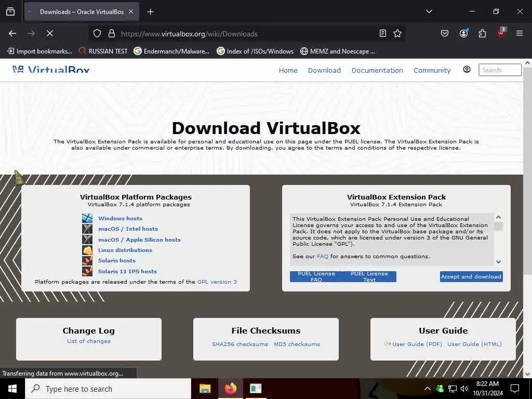Click the VirtualBox logo
This screenshot has width=532, height=399.
[x=51, y=70]
